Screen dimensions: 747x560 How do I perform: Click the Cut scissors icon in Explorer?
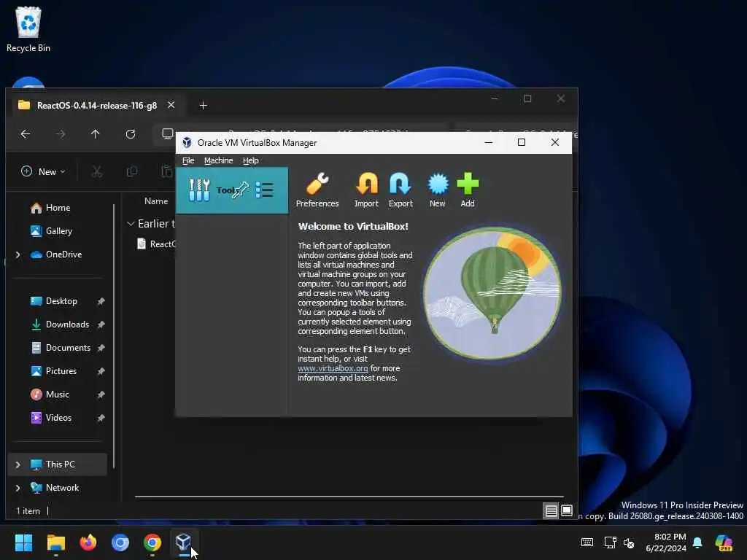(x=97, y=171)
